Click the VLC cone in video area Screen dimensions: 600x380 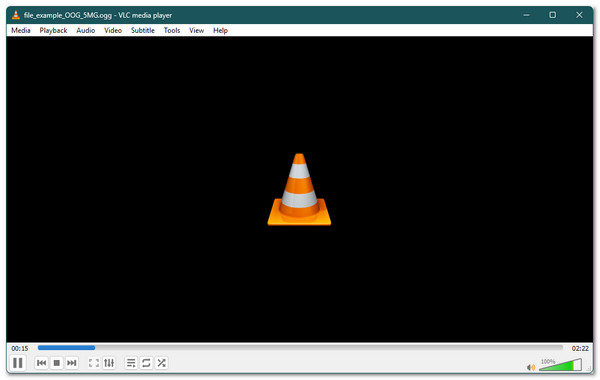pos(299,189)
